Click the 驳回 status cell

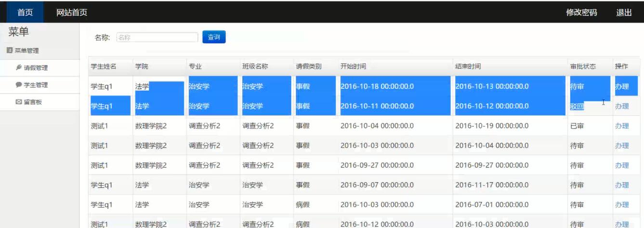click(x=577, y=107)
